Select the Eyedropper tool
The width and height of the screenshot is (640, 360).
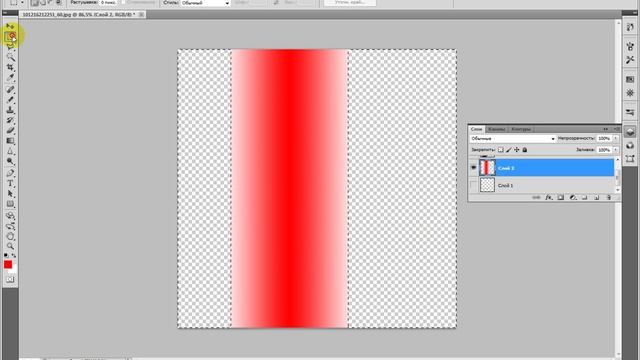pyautogui.click(x=10, y=77)
